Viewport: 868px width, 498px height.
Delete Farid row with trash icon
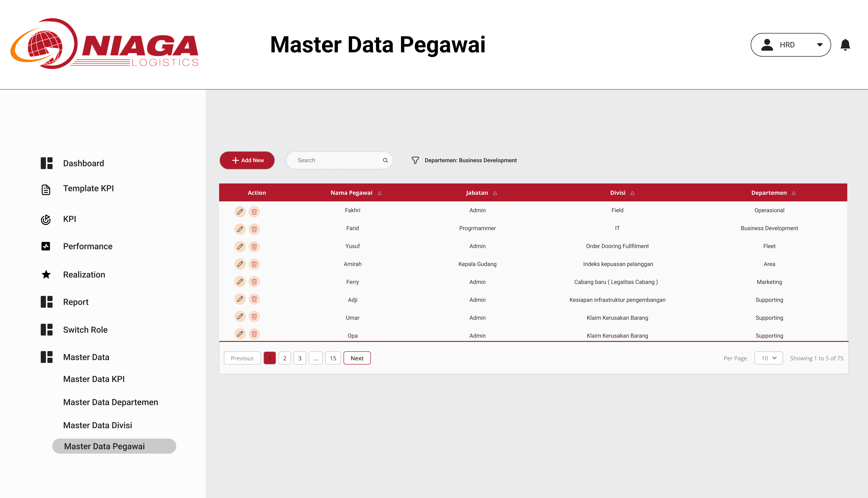pos(254,229)
